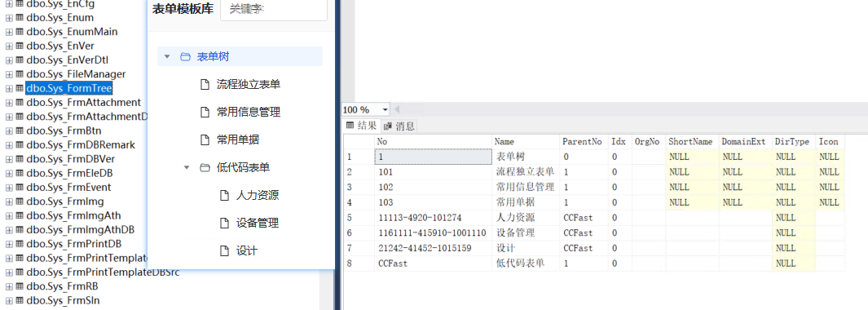Select the cell 21242-41452-1015159
Screen dimensions: 868x310
pyautogui.click(x=433, y=249)
